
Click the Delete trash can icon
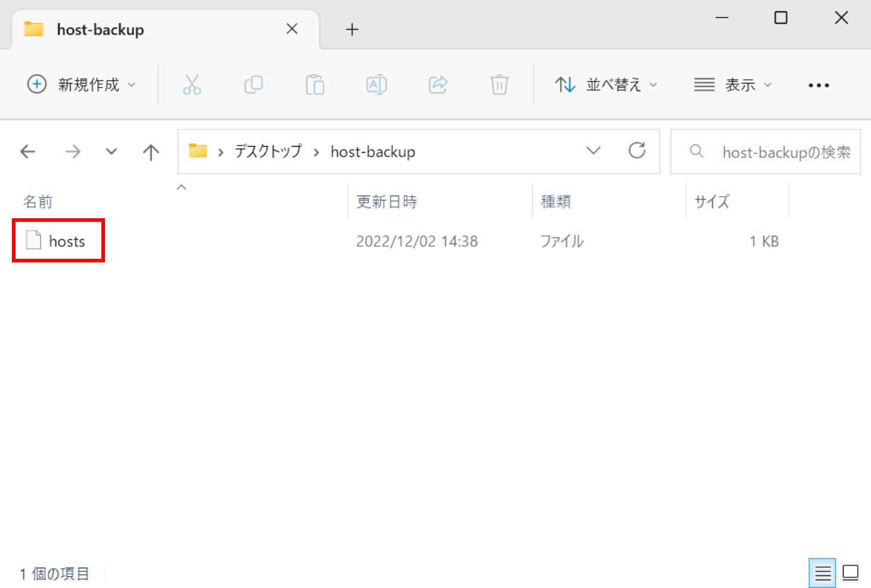coord(499,85)
